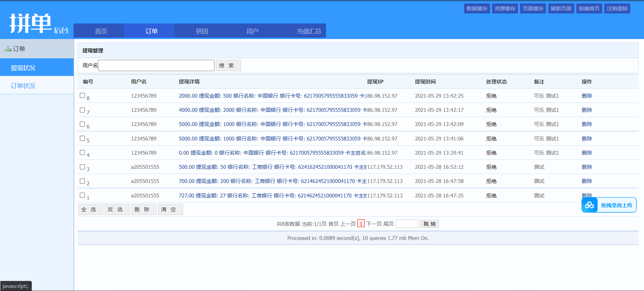Click the 数据缓存 button
The height and width of the screenshot is (291, 644).
[x=477, y=8]
